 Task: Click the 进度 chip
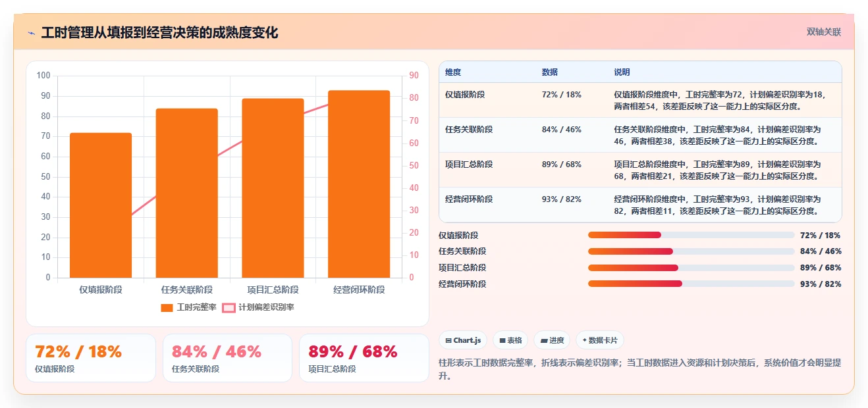pos(552,340)
